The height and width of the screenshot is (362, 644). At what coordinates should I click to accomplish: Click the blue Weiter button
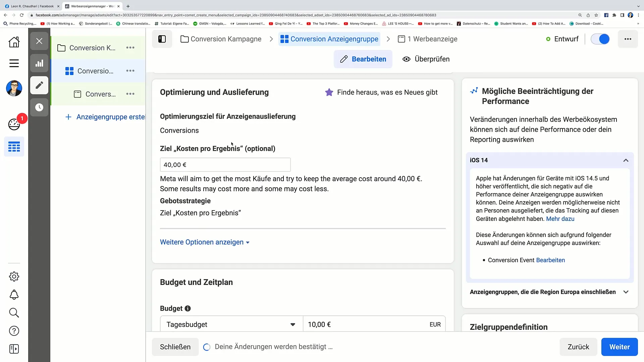619,347
